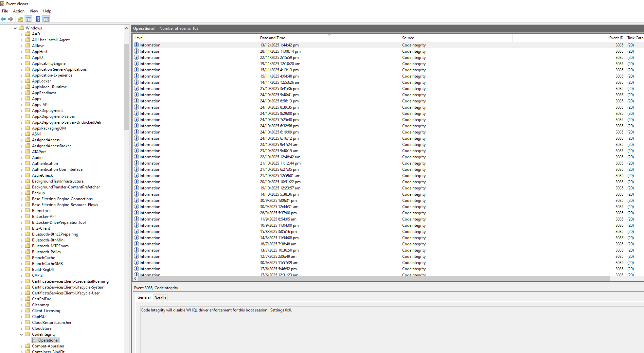The height and width of the screenshot is (353, 644).
Task: Open the Action menu
Action: (x=19, y=11)
